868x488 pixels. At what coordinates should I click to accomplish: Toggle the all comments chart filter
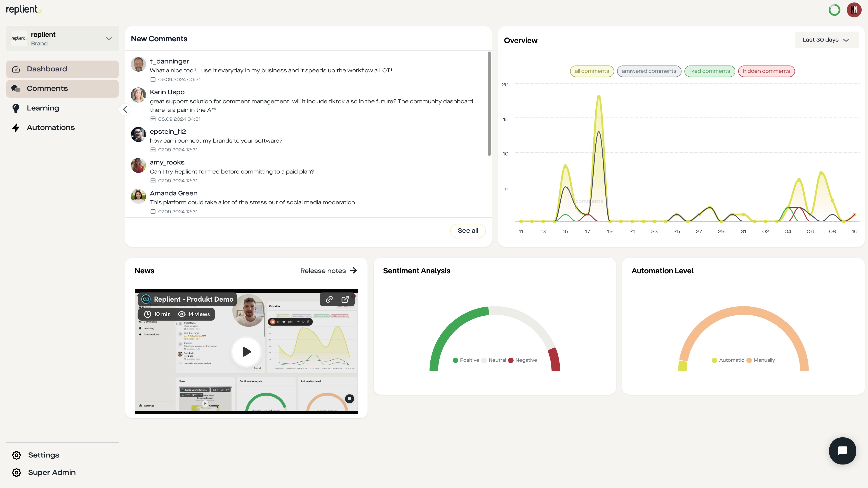tap(592, 71)
